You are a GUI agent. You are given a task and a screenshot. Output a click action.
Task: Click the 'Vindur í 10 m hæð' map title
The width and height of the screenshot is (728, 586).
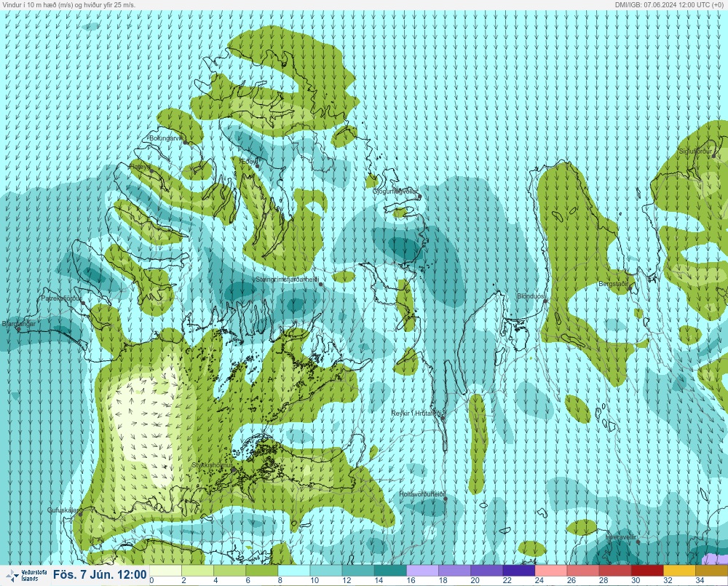point(68,4)
